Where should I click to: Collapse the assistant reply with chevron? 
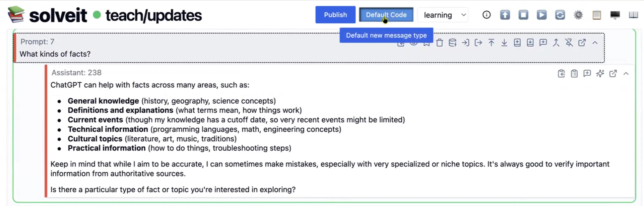(626, 74)
